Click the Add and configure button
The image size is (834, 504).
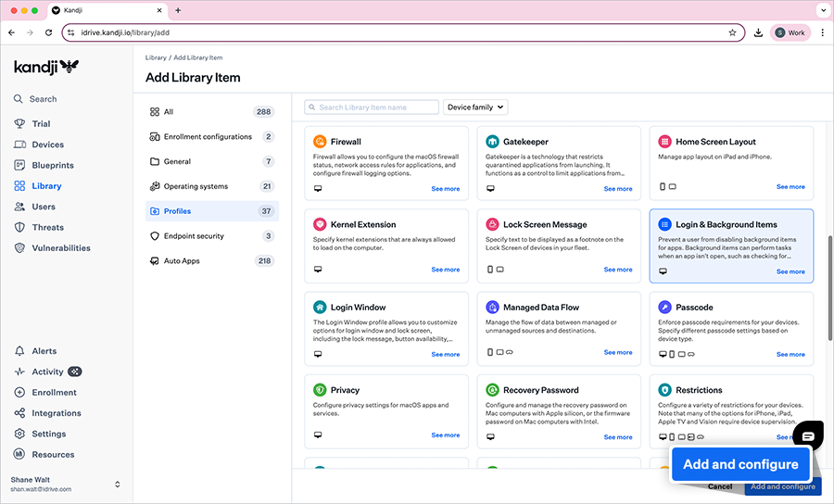[782, 486]
